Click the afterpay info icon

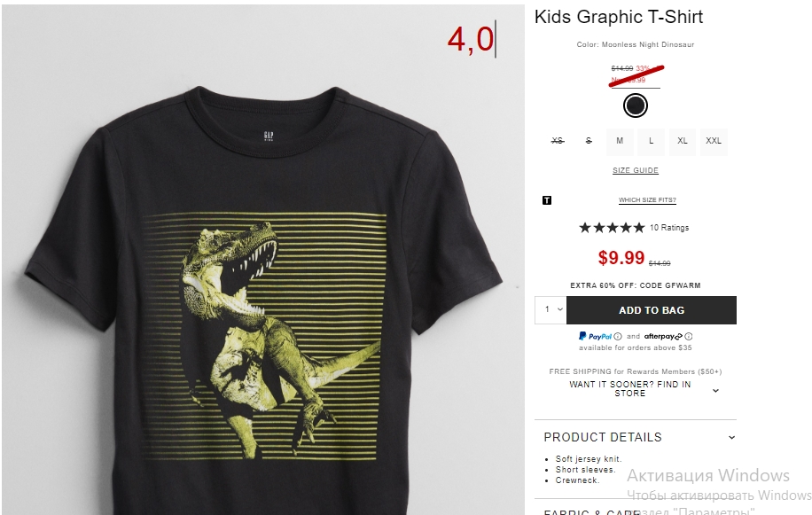tap(689, 337)
